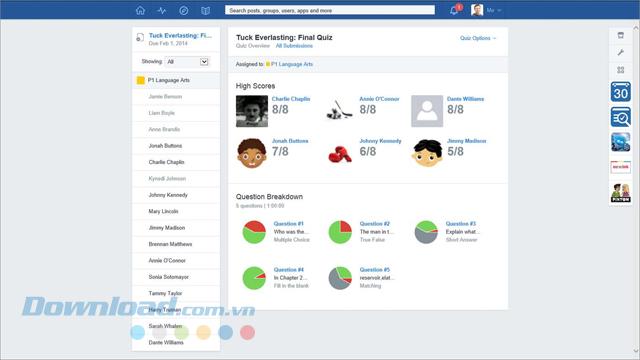Viewport: 640px width, 360px height.
Task: Switch to the All Submissions tab
Action: coord(294,46)
